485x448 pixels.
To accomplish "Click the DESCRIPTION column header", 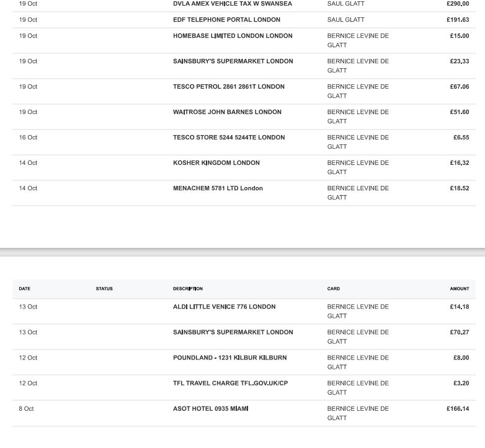I will pyautogui.click(x=188, y=289).
